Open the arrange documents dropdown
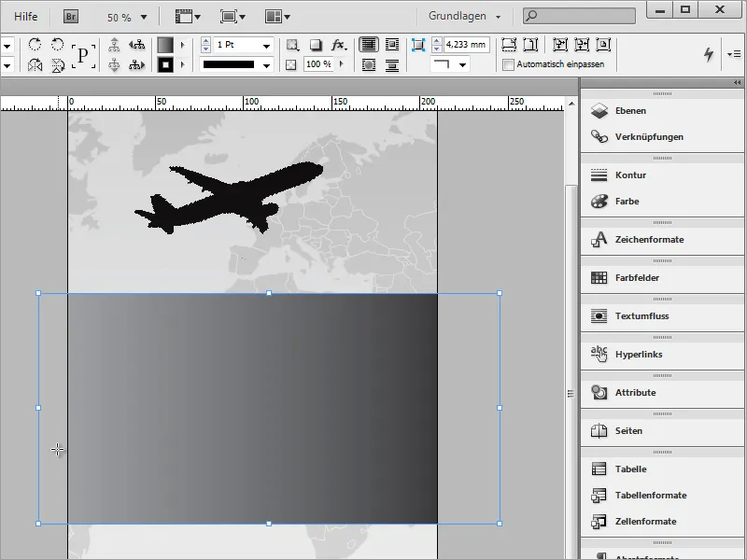This screenshot has width=747, height=560. click(277, 17)
